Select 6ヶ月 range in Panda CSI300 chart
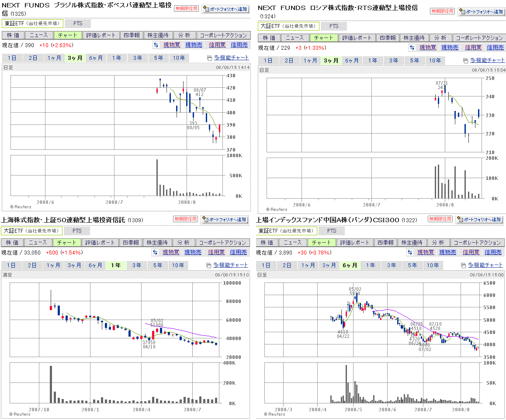 tap(350, 265)
